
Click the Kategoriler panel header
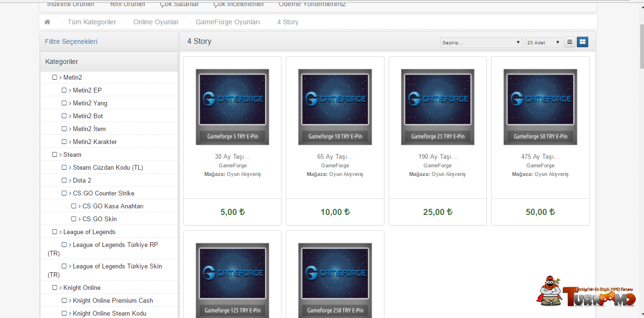click(109, 62)
